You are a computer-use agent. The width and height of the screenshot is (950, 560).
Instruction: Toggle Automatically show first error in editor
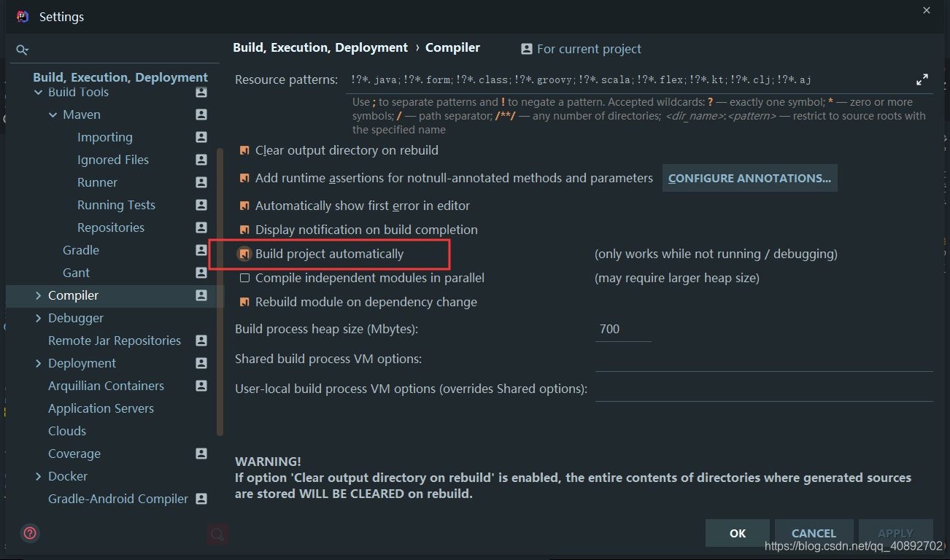(x=245, y=206)
